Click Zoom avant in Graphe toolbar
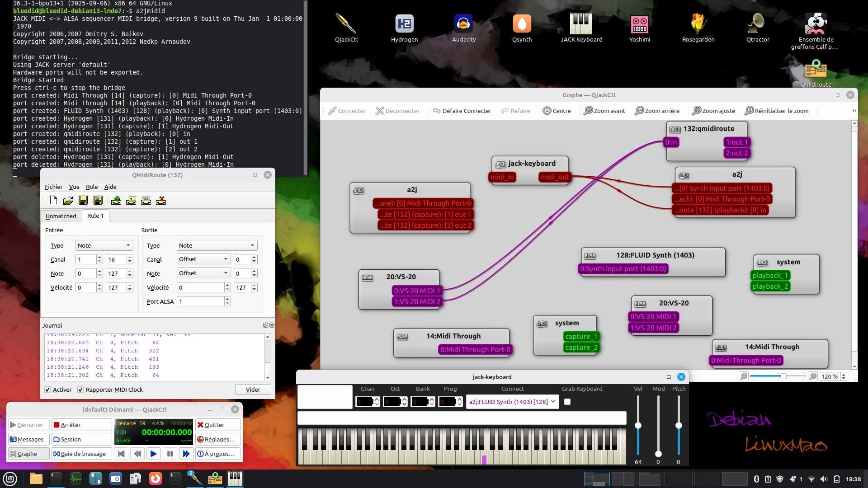Viewport: 868px width, 488px height. pos(604,111)
